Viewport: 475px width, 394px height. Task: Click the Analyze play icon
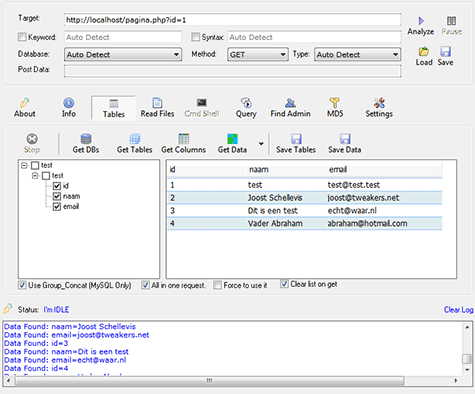tap(421, 21)
